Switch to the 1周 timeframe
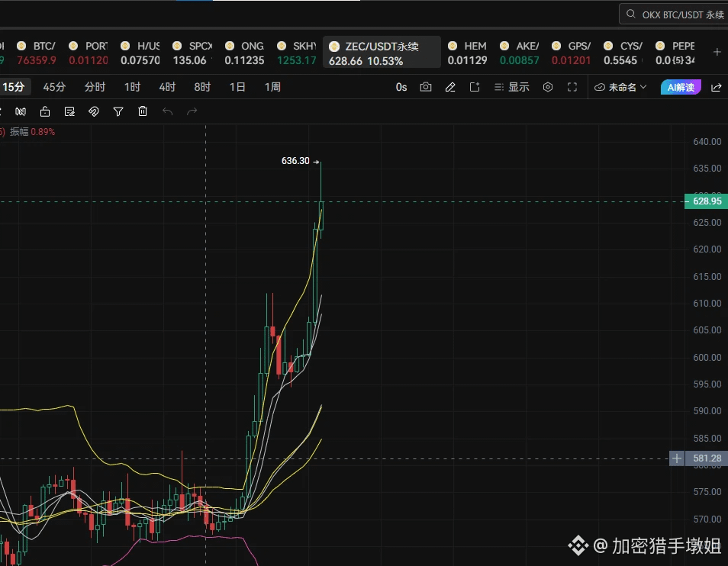728x566 pixels. point(272,87)
